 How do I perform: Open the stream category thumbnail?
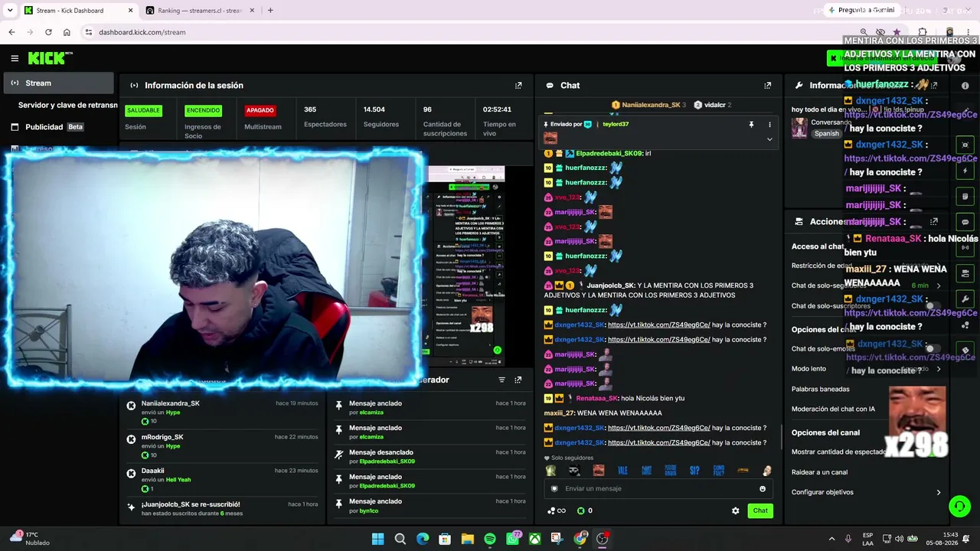(799, 128)
